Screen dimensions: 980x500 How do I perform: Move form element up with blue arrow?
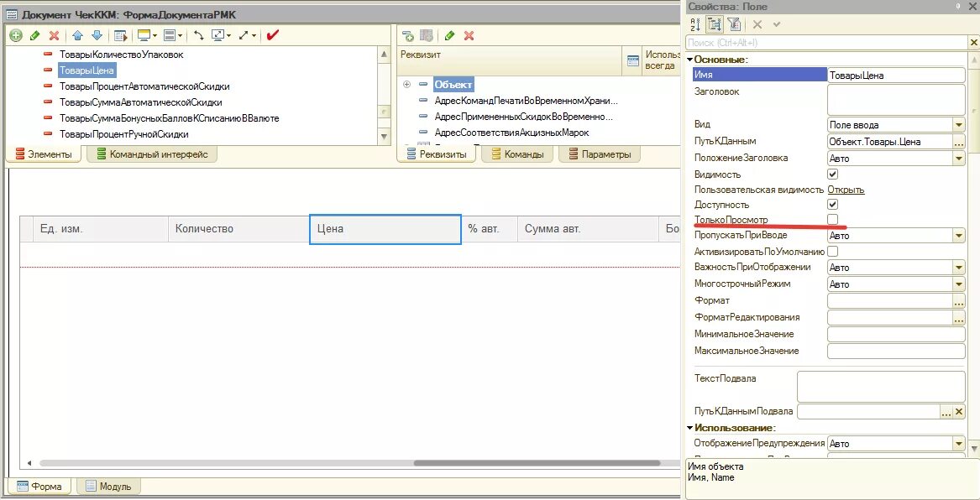[77, 35]
